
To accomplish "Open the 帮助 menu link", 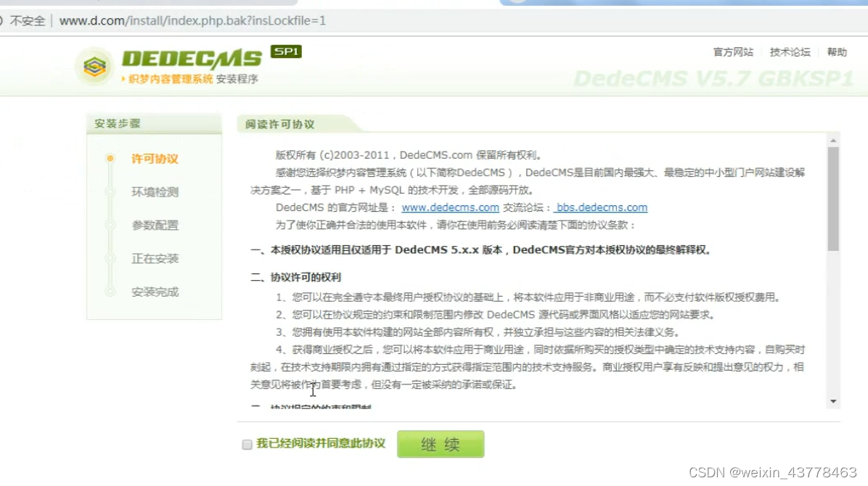I will click(835, 52).
